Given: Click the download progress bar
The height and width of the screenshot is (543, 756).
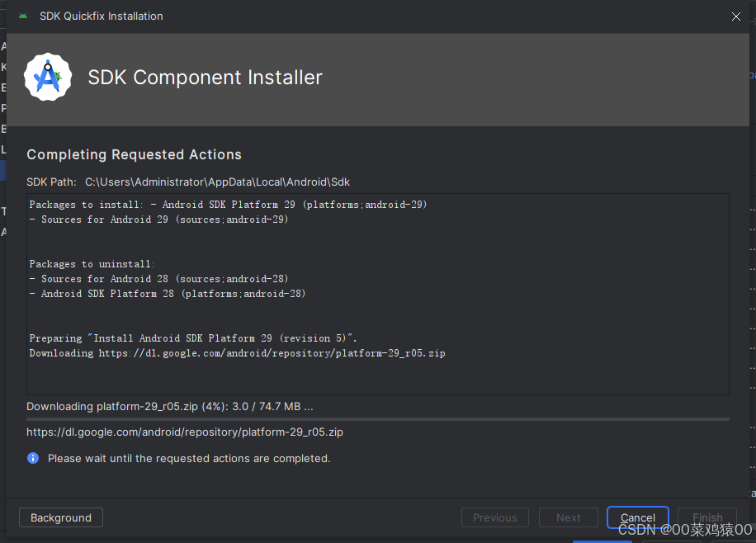Looking at the screenshot, I should pyautogui.click(x=377, y=419).
